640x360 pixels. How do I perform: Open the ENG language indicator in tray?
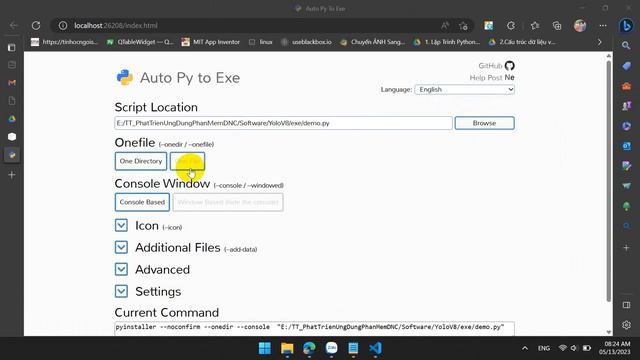544,348
